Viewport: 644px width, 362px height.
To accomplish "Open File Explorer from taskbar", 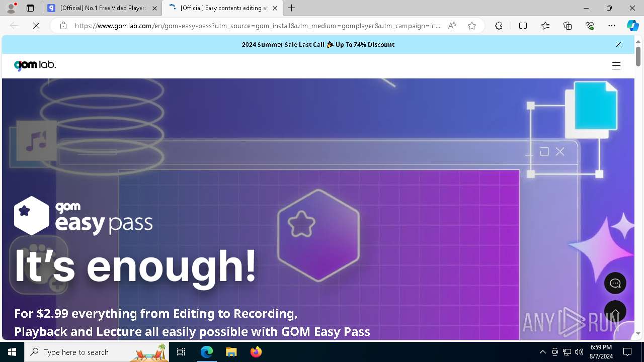I will 231,352.
